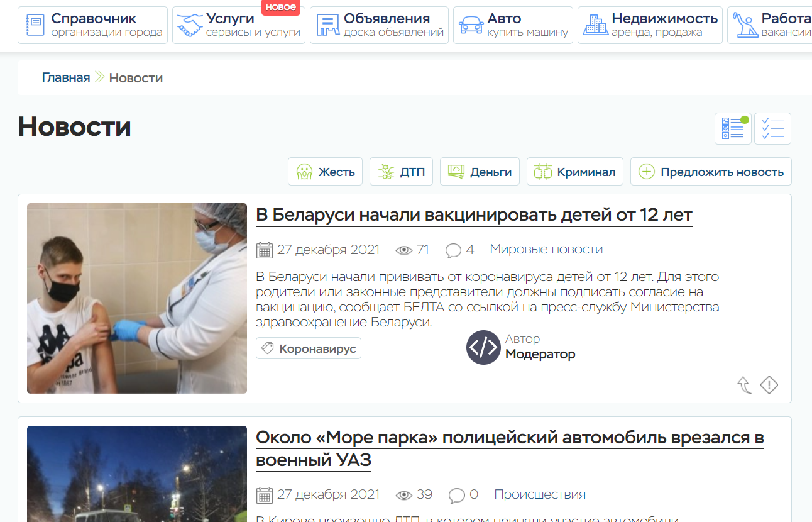Report first article via warning icon
Viewport: 812px width, 522px height.
(x=769, y=385)
